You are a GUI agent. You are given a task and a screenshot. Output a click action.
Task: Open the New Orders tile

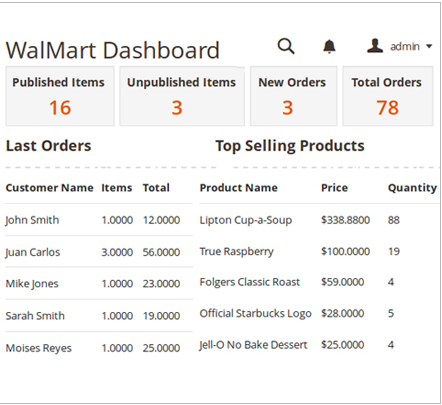point(294,96)
